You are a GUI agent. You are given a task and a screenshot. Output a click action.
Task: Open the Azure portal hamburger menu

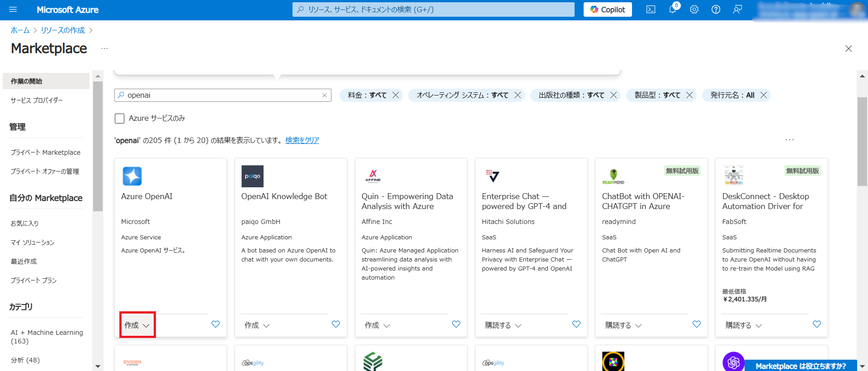point(13,10)
